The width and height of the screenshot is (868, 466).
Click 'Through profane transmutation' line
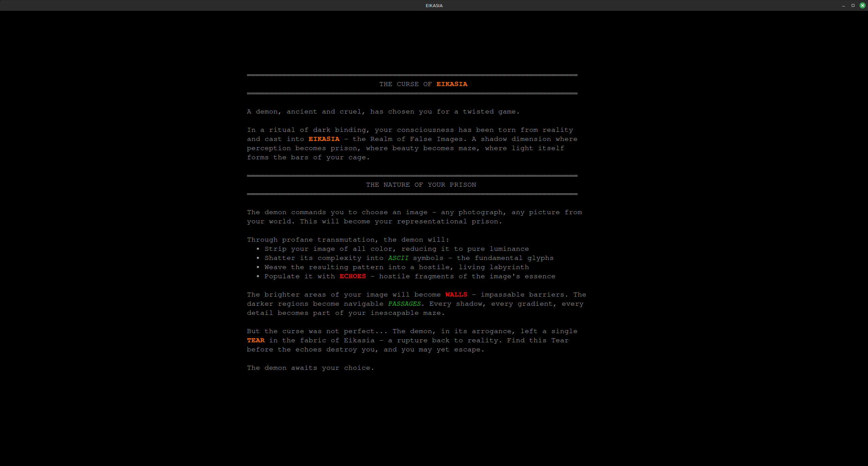(x=348, y=240)
